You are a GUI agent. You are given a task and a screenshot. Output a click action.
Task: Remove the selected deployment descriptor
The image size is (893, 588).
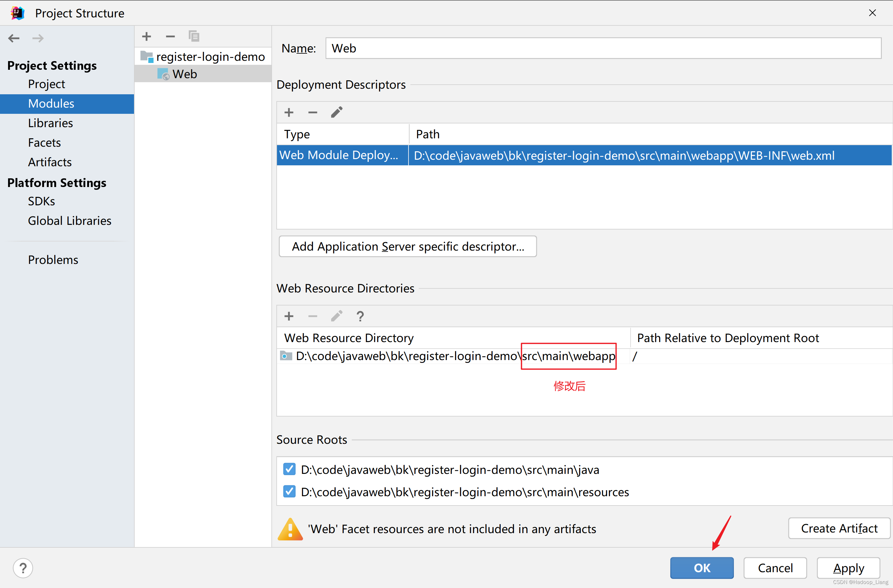(x=313, y=112)
